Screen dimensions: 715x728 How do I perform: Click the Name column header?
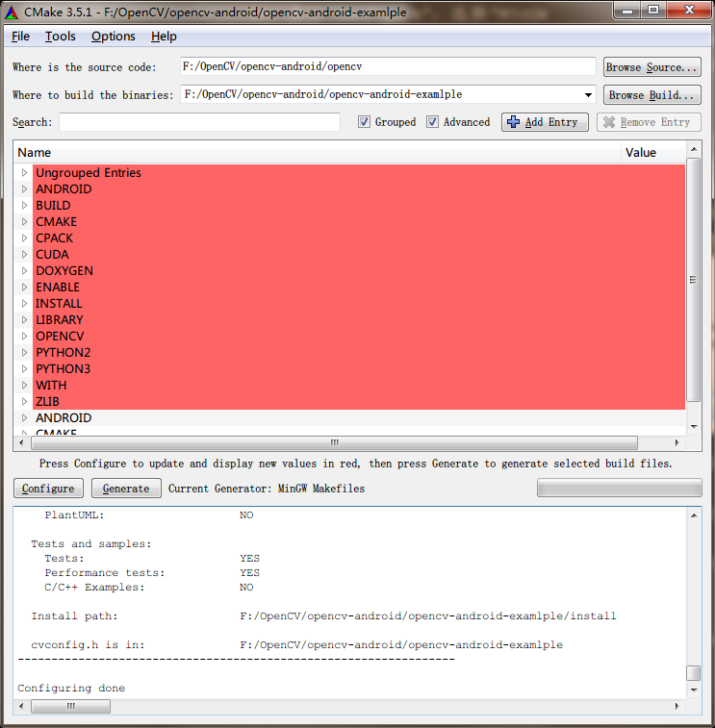pyautogui.click(x=317, y=152)
